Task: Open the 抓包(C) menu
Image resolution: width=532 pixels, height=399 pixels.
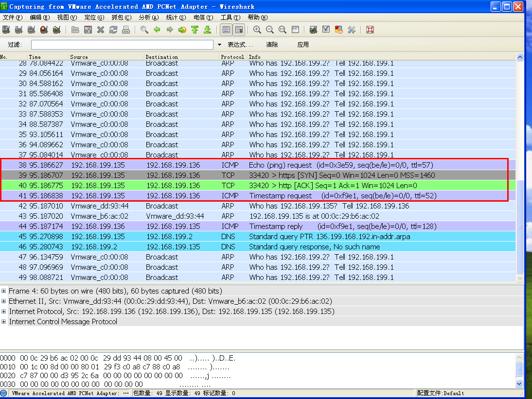Action: coord(122,17)
